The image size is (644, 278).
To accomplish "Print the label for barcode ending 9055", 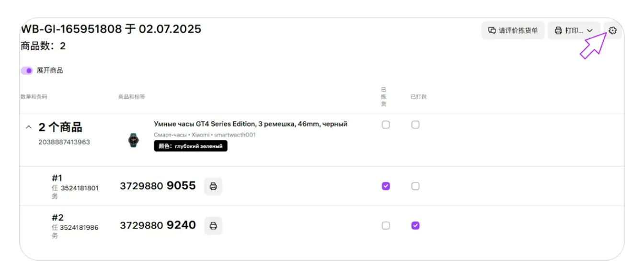I will 213,186.
